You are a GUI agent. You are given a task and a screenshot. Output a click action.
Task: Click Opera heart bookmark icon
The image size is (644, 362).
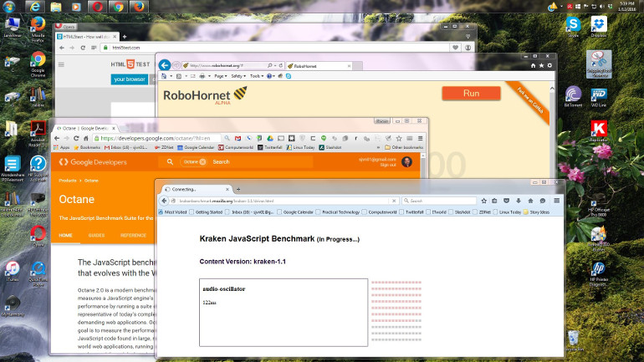pos(456,48)
